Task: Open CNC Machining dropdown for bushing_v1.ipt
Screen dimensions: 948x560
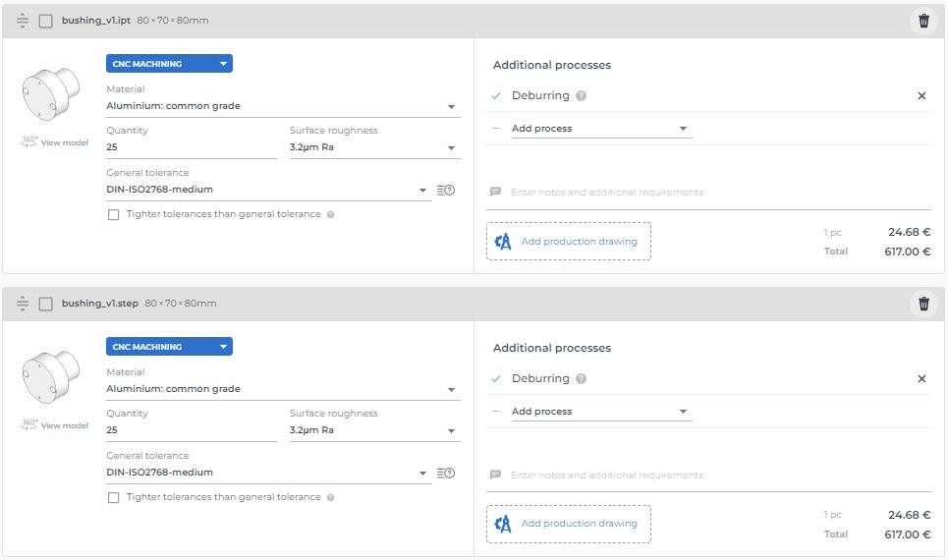Action: 169,64
